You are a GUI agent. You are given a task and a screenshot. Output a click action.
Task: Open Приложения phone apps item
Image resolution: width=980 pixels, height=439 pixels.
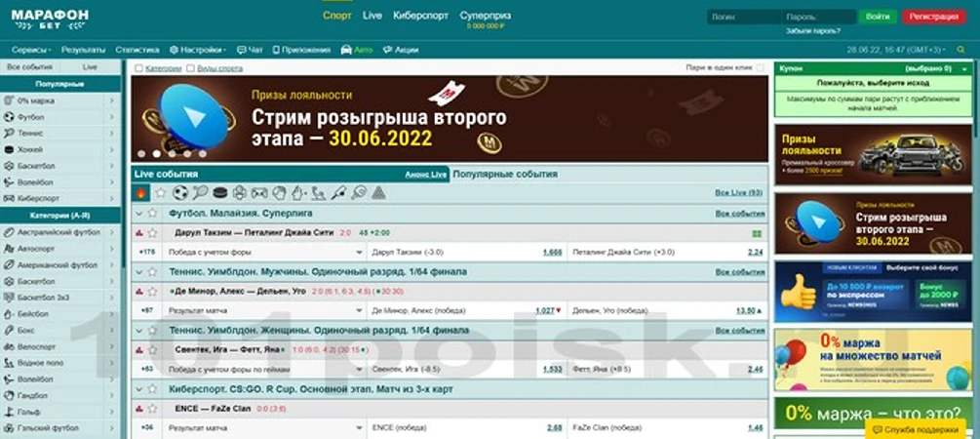(301, 50)
